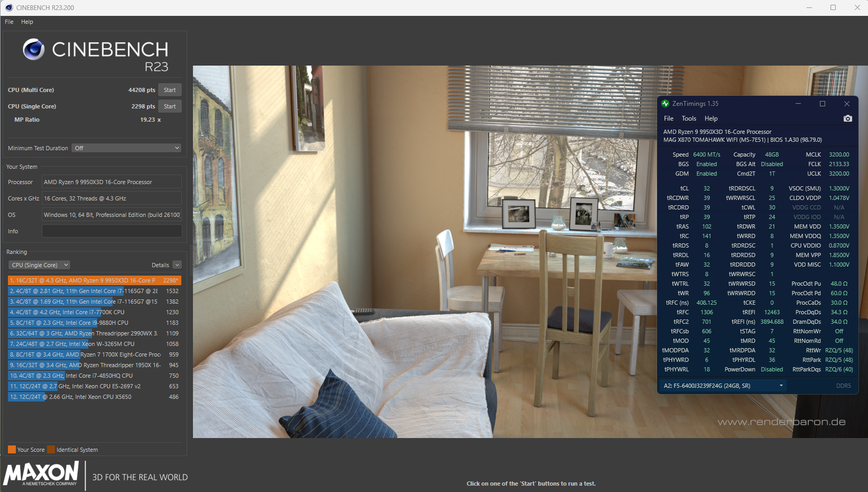Open the ZenTimings File menu

[669, 119]
